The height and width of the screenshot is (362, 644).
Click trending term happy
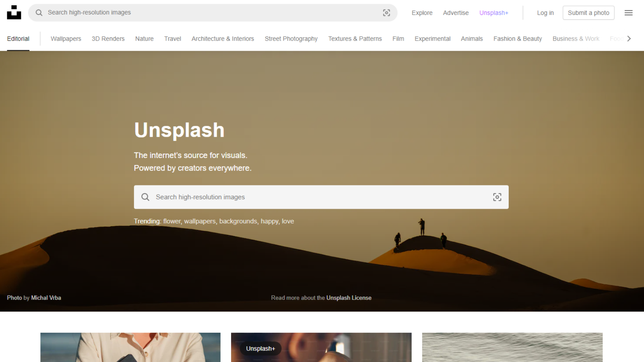click(270, 221)
